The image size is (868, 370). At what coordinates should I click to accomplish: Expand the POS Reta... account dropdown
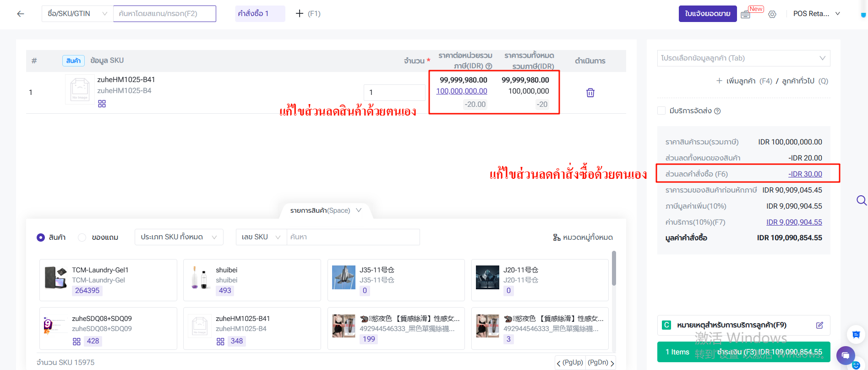tap(816, 14)
